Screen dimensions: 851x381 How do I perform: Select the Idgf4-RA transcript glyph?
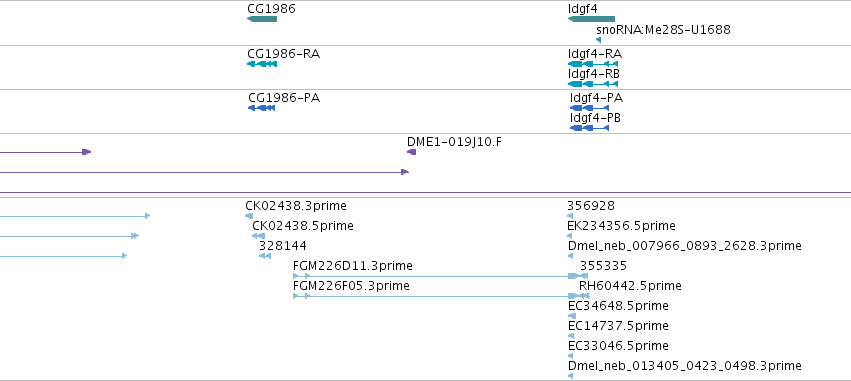tap(593, 64)
